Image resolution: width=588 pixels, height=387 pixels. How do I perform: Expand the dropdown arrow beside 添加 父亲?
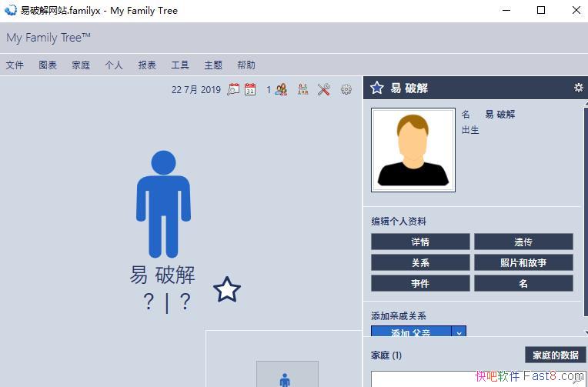pos(459,332)
